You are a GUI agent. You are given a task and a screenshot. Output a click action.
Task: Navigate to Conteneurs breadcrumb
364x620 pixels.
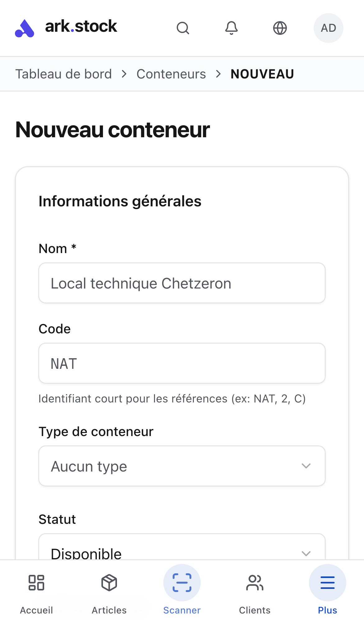pyautogui.click(x=171, y=73)
